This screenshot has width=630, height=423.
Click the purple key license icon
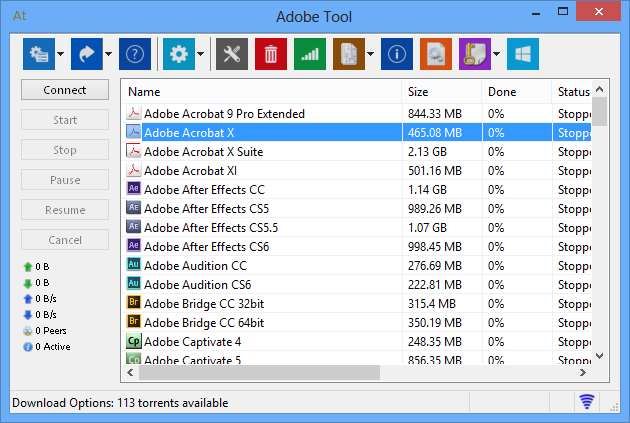475,54
